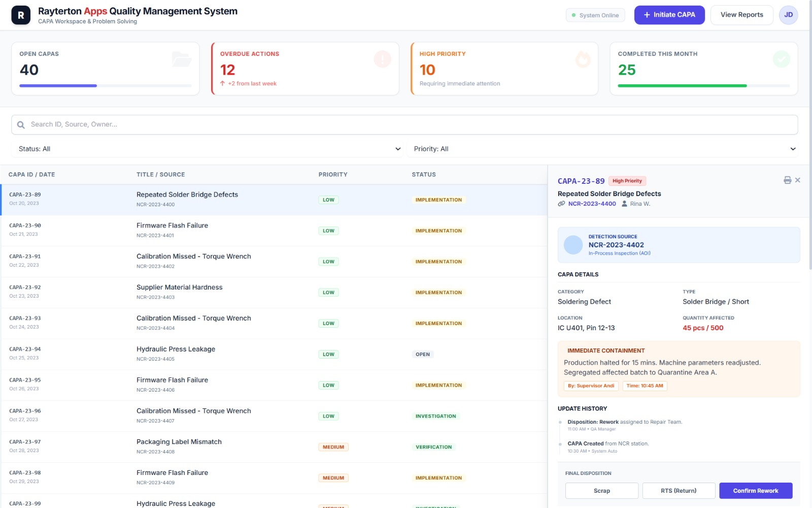Click the alert icon on Overdue Actions card
Viewport: 812px width, 508px height.
382,59
